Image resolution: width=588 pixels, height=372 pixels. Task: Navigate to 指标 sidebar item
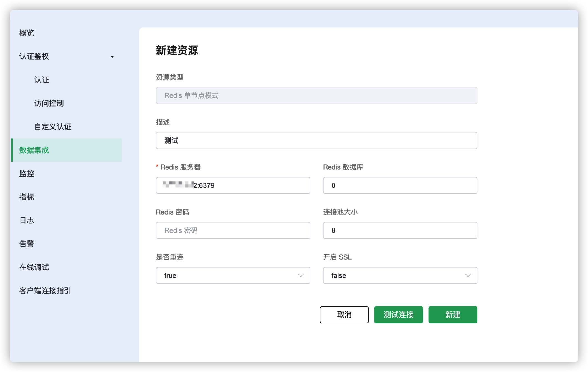[x=27, y=197]
